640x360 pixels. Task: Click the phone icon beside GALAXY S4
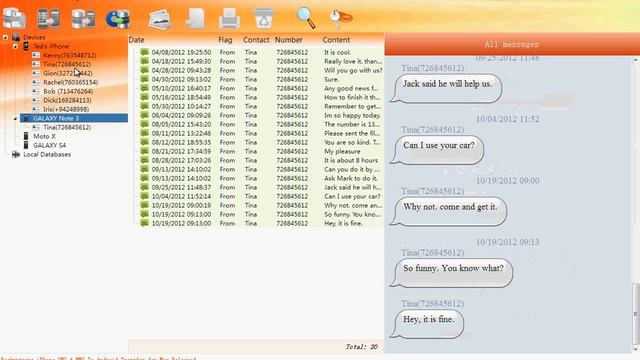point(26,145)
